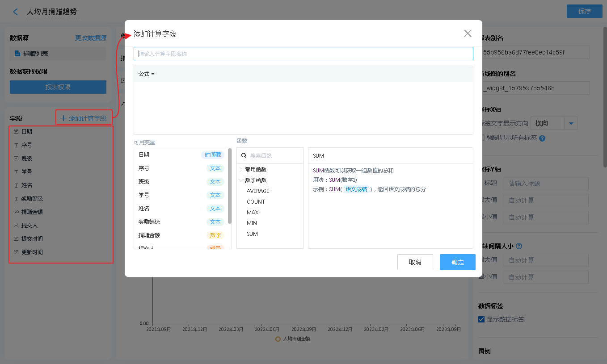607x364 pixels.
Task: Click the help icon beside 轴间隔大小
Action: point(519,246)
